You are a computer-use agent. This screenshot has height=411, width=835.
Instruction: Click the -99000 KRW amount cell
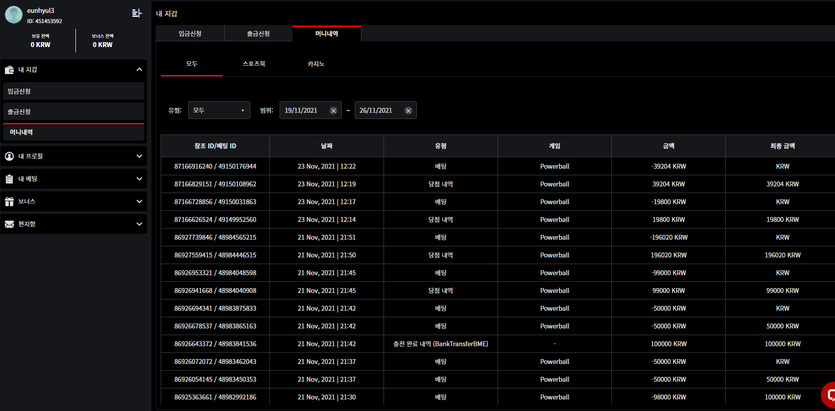click(668, 273)
